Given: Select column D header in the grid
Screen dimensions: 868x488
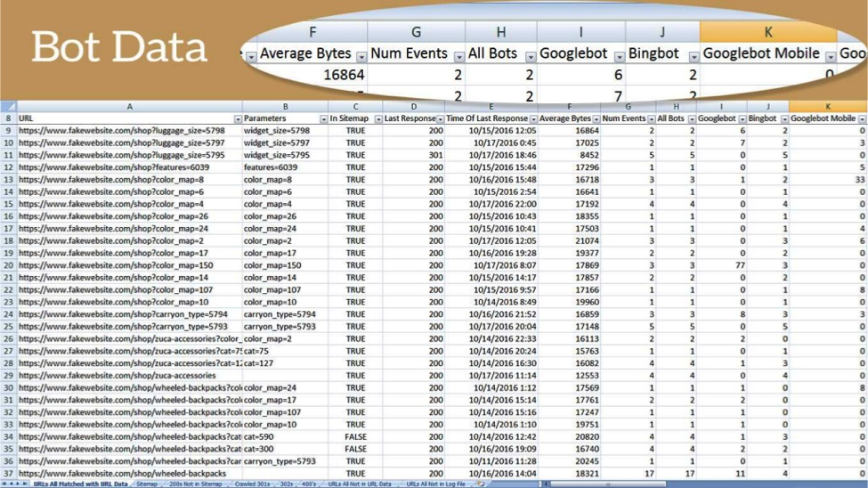Looking at the screenshot, I should coord(413,106).
